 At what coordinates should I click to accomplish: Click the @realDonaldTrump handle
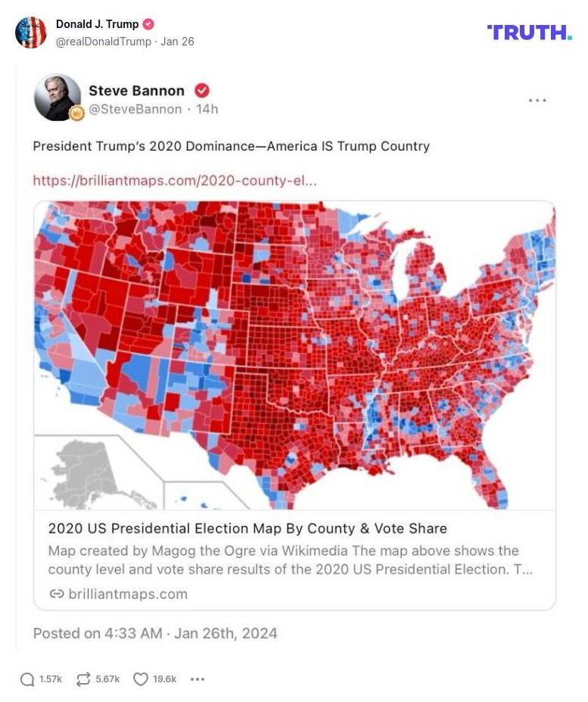[101, 42]
